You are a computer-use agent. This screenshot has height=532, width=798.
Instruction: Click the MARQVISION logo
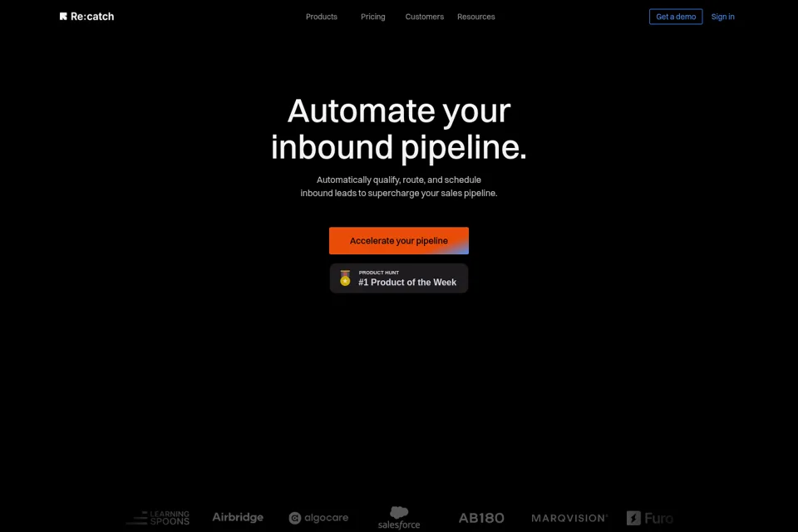tap(569, 518)
